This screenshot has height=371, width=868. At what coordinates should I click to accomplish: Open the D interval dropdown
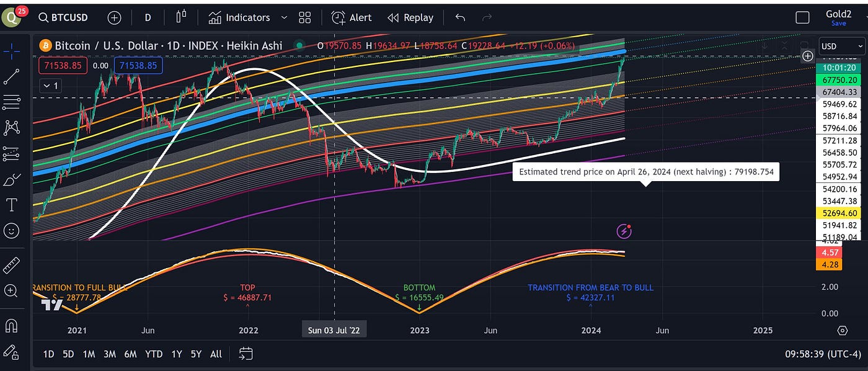click(148, 17)
